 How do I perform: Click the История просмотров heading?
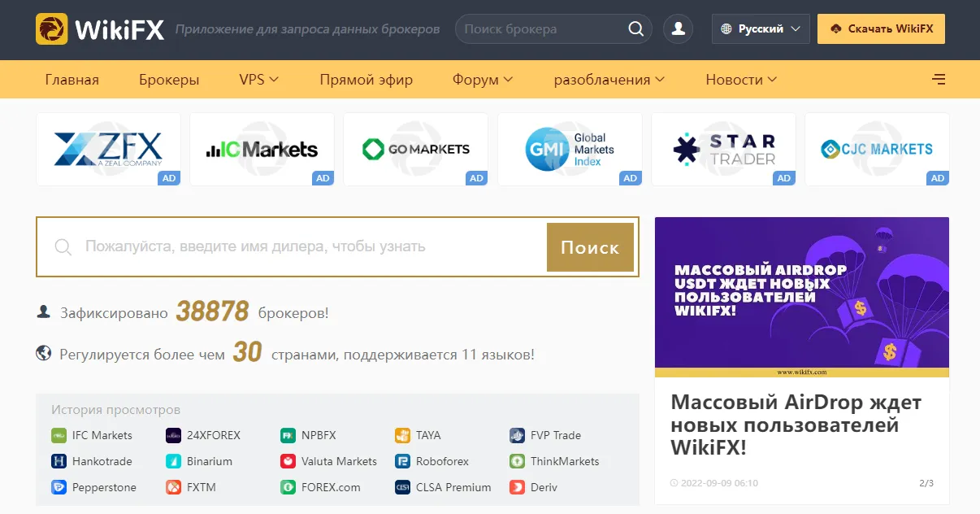[115, 410]
